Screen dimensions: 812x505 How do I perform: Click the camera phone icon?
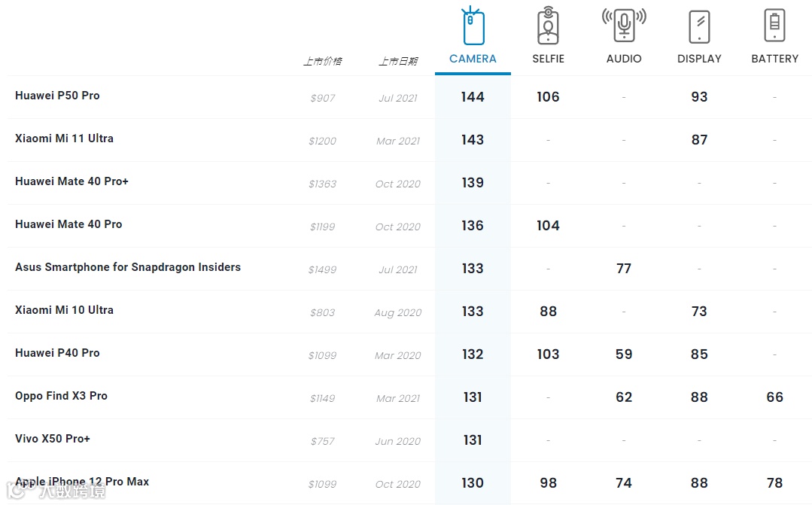(473, 26)
